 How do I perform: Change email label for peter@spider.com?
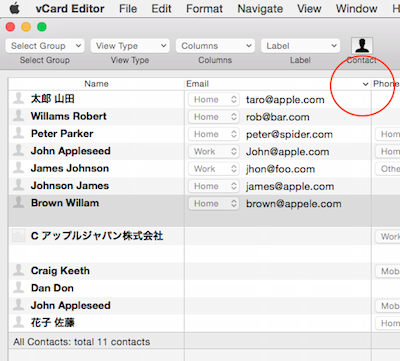[x=213, y=134]
